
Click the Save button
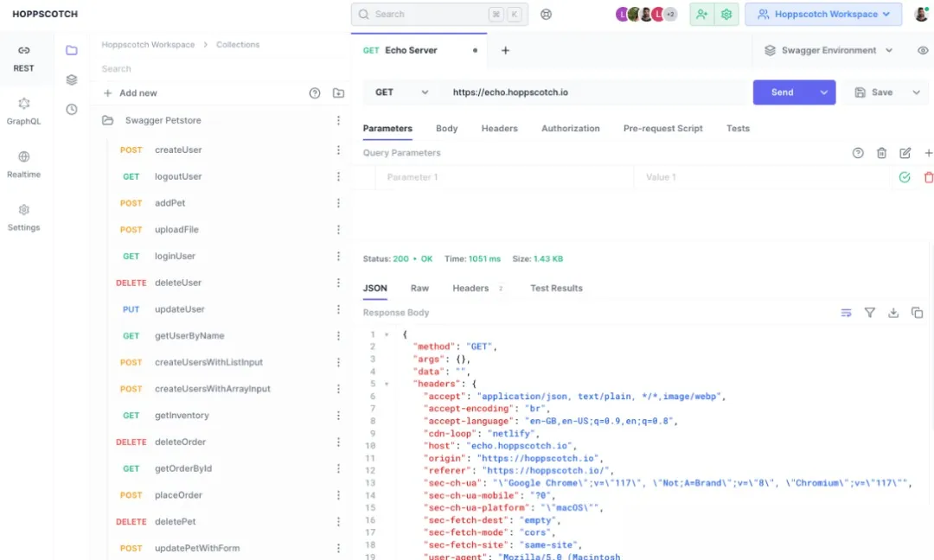pos(873,92)
